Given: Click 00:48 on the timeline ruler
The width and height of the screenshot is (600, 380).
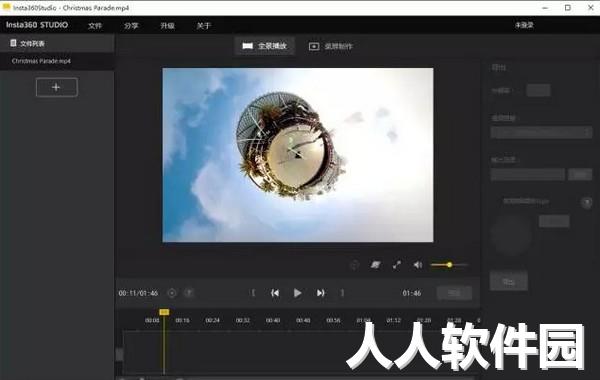Looking at the screenshot, I should coord(303,320).
